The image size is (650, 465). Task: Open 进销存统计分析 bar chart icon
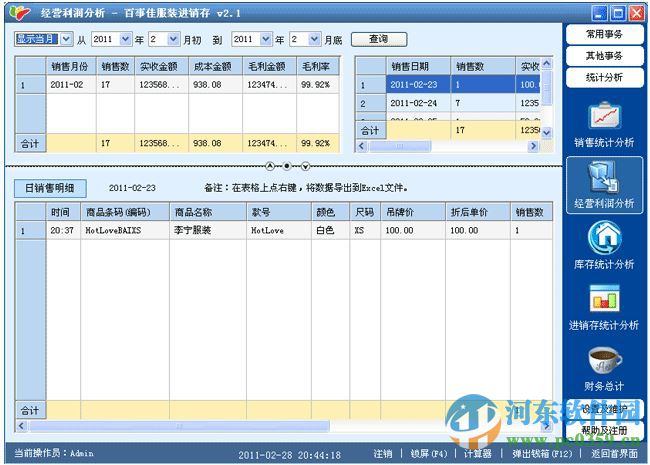[x=604, y=299]
